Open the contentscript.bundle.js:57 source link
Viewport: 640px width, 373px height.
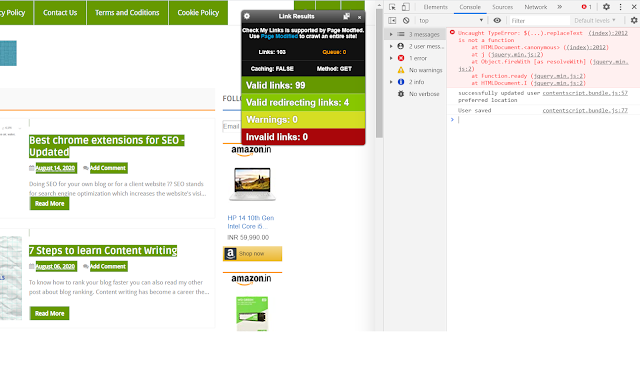(585, 93)
